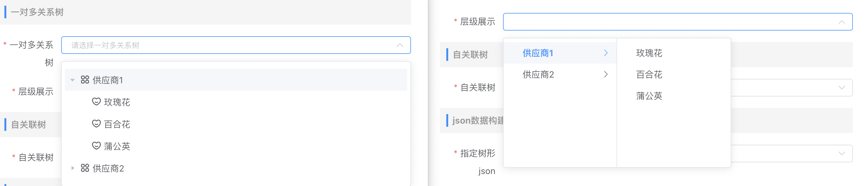Image resolution: width=868 pixels, height=186 pixels.
Task: Collapse the 层级展示 cascader via its arrow
Action: pos(842,22)
